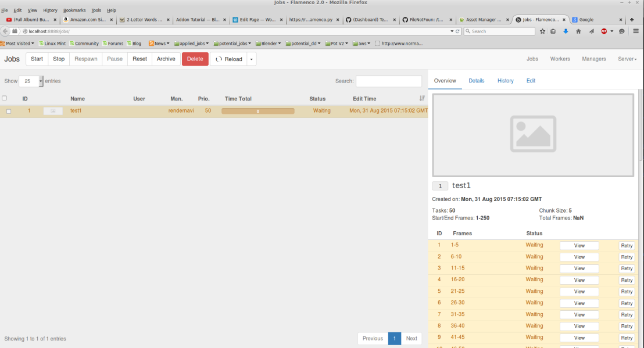
Task: Click the Edit Time sort icon
Action: (422, 99)
